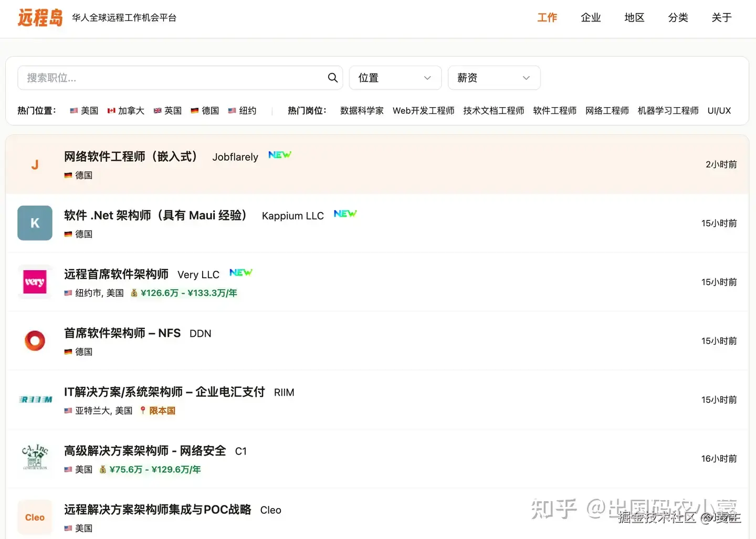Open the 地区 nav menu
Image resolution: width=756 pixels, height=539 pixels.
(634, 17)
